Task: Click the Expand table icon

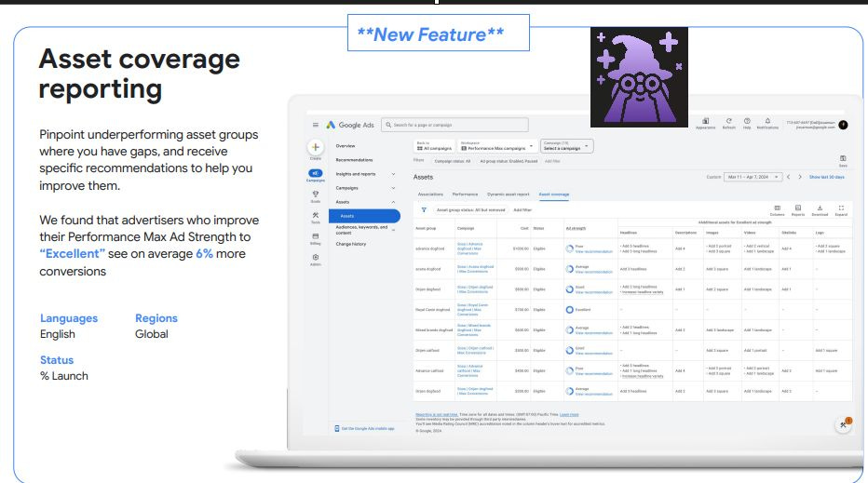Action: coord(841,210)
